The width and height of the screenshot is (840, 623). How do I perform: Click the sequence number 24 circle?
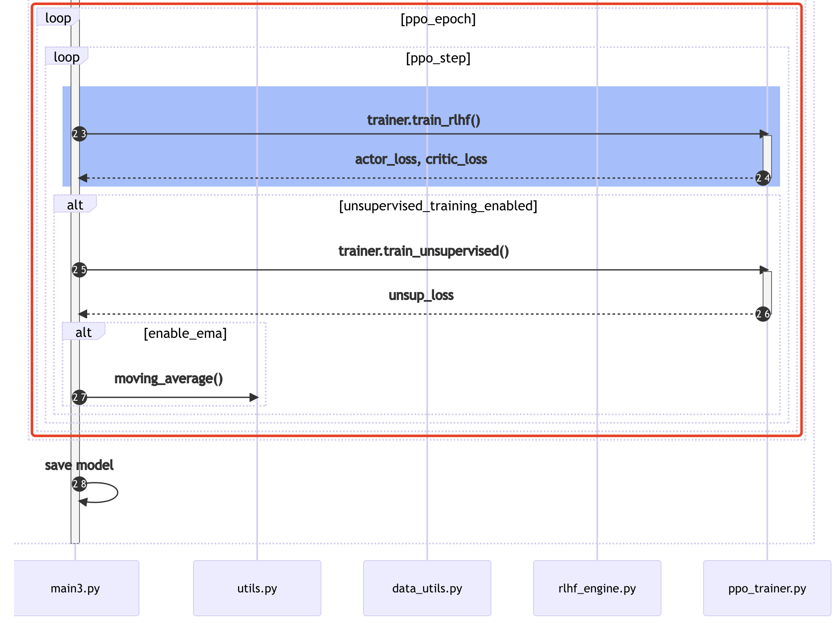pyautogui.click(x=763, y=178)
